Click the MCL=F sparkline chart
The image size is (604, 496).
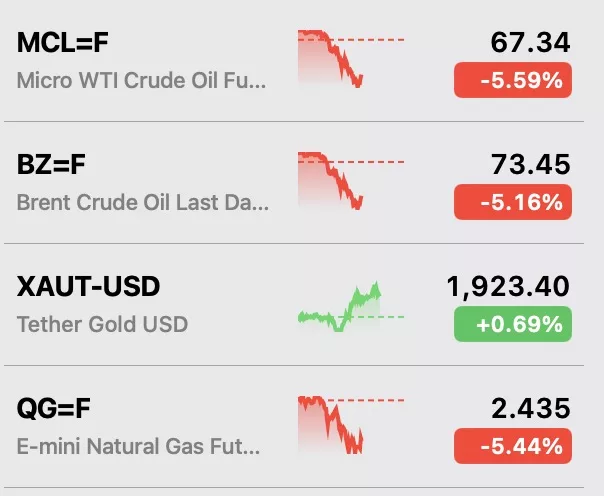351,59
